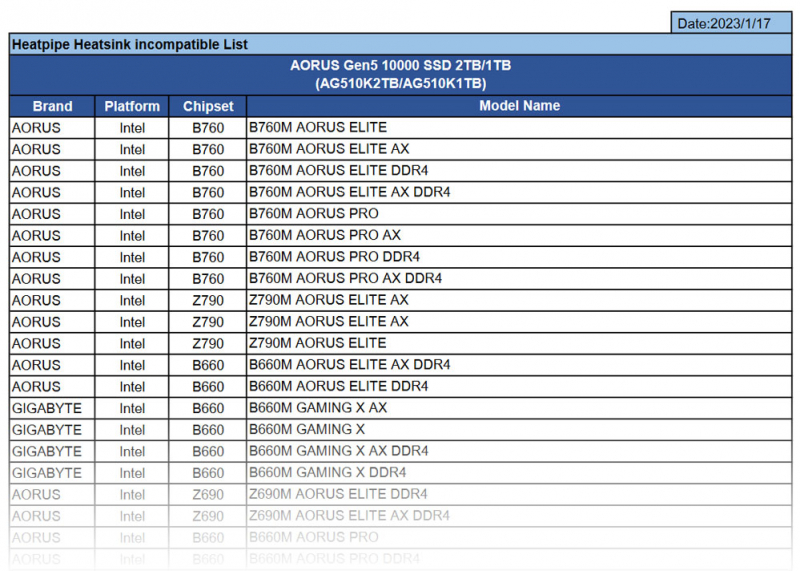Select the B760M AORUS PRO AX DDR4 cell
Image resolution: width=800 pixels, height=571 pixels.
[x=345, y=278]
